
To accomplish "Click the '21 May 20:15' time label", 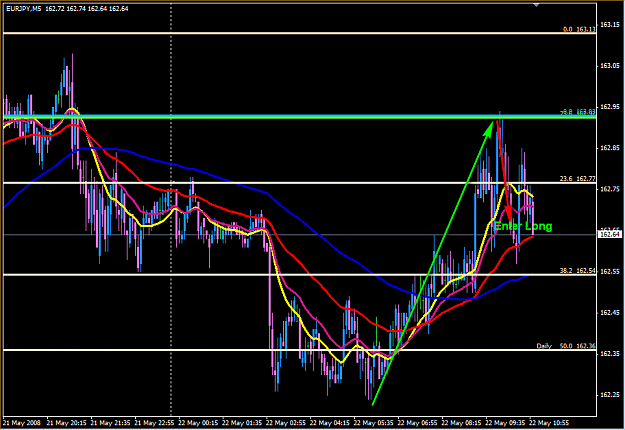I will pos(66,422).
